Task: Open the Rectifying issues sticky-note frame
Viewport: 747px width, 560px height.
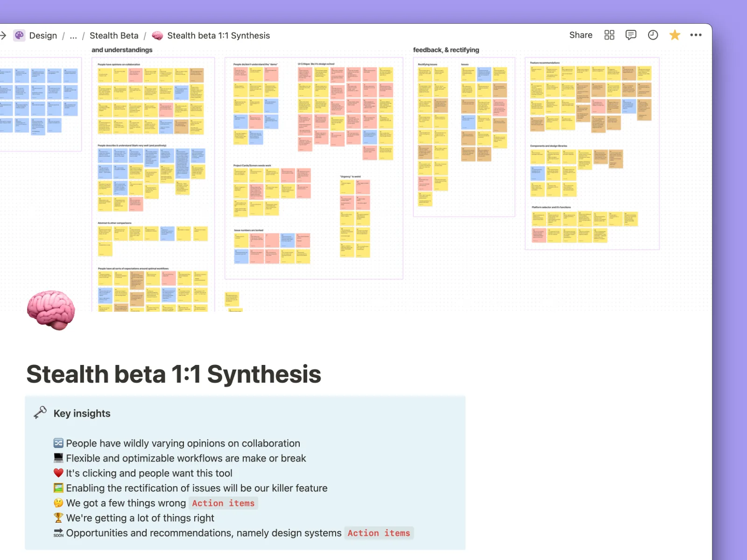Action: pos(464,137)
